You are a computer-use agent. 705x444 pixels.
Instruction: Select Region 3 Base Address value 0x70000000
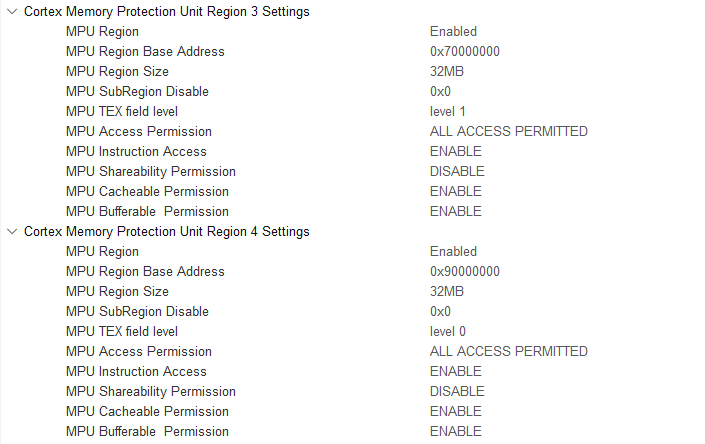(x=464, y=52)
